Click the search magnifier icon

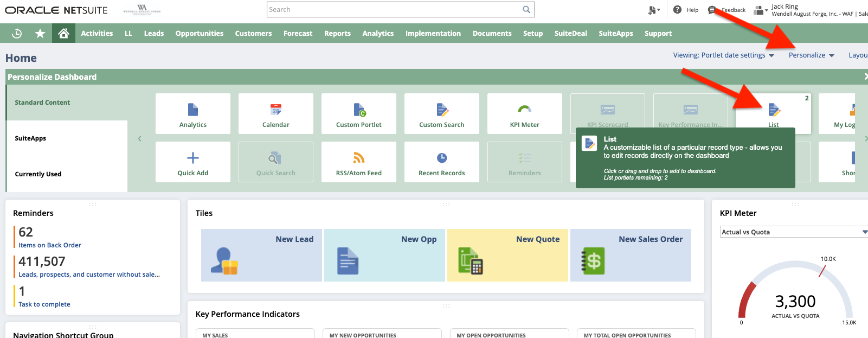point(526,9)
